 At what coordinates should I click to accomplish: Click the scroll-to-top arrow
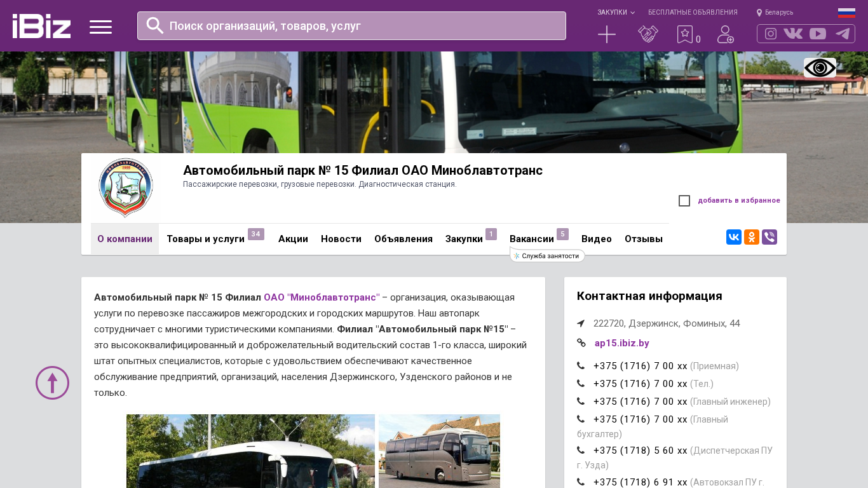pyautogui.click(x=52, y=383)
